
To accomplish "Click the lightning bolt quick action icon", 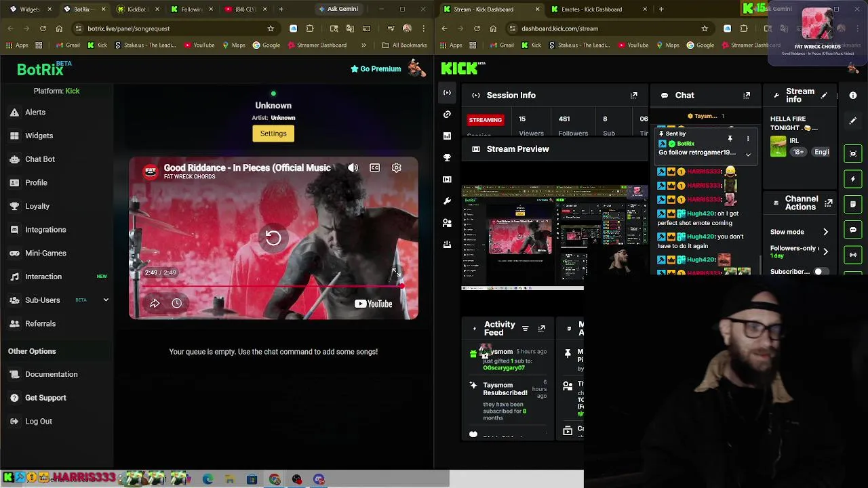I will [853, 179].
